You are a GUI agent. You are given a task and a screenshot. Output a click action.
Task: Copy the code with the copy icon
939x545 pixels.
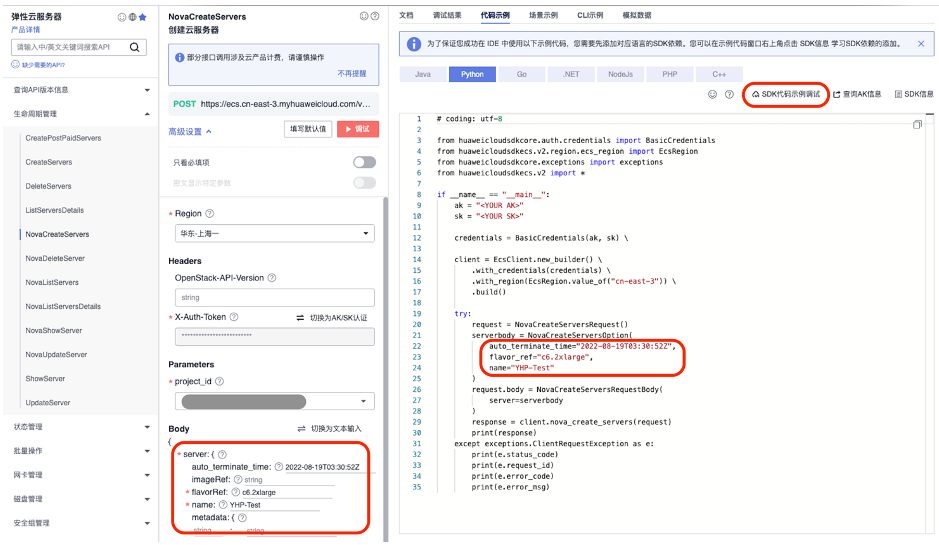coord(917,125)
